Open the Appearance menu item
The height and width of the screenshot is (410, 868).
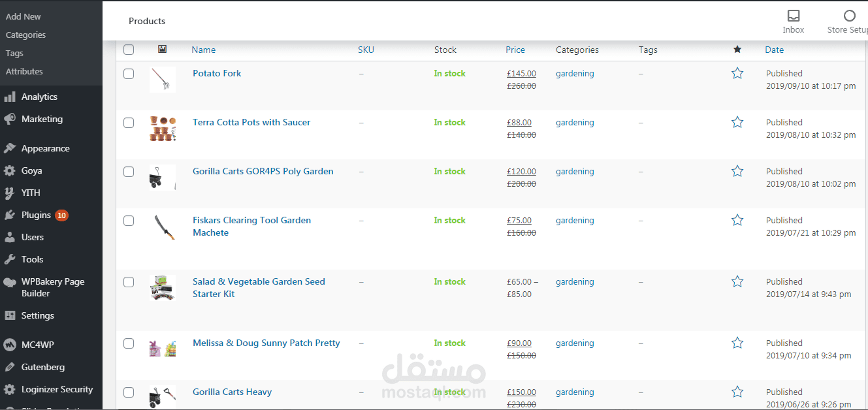pyautogui.click(x=45, y=148)
